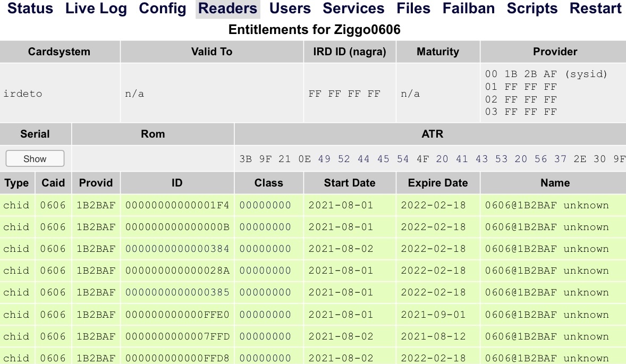Viewport: 626px width, 364px height.
Task: Click the Entitlements for Ziggo0606 heading
Action: tap(314, 30)
